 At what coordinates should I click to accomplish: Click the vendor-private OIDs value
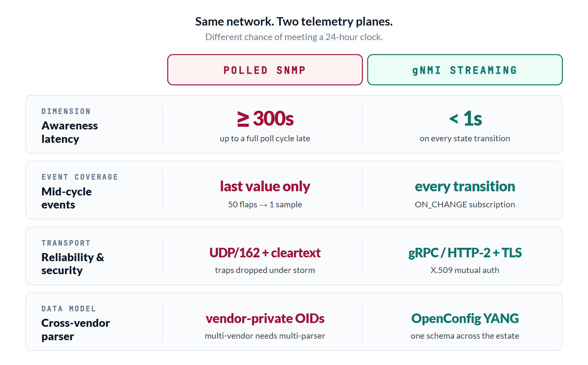point(265,318)
